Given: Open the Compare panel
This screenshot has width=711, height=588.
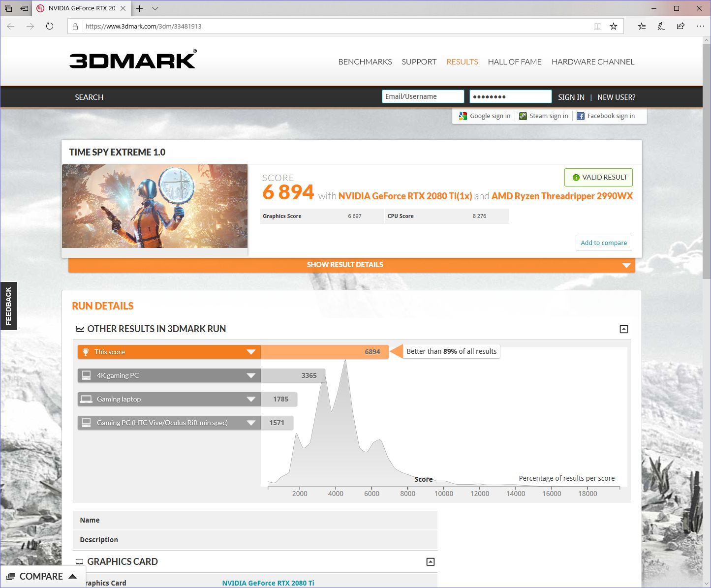Looking at the screenshot, I should click(x=42, y=576).
